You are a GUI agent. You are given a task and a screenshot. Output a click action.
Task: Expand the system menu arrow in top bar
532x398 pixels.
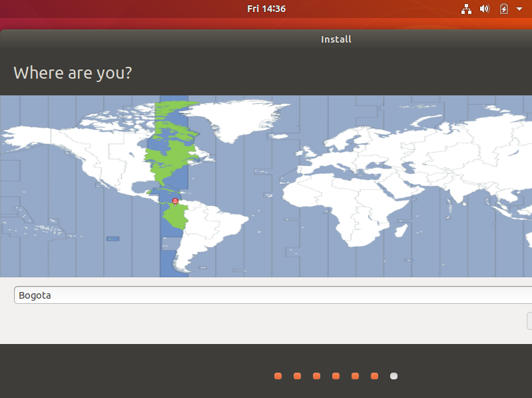(519, 9)
